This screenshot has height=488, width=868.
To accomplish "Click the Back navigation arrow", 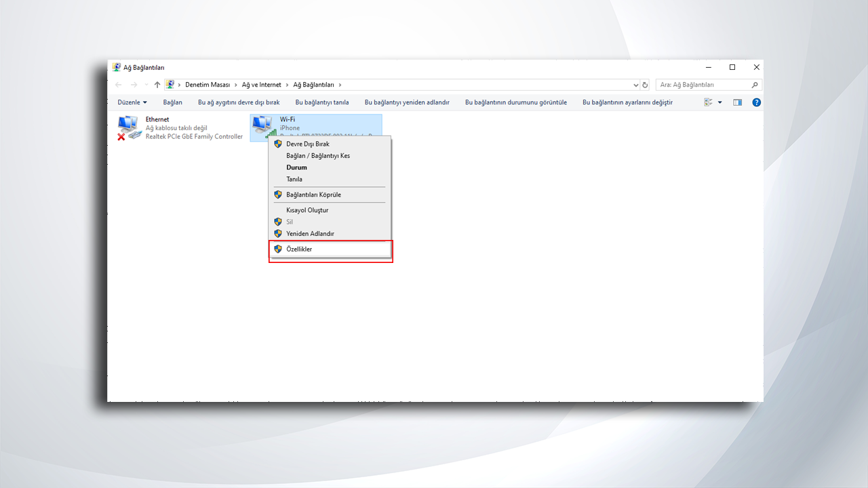I will (x=119, y=85).
